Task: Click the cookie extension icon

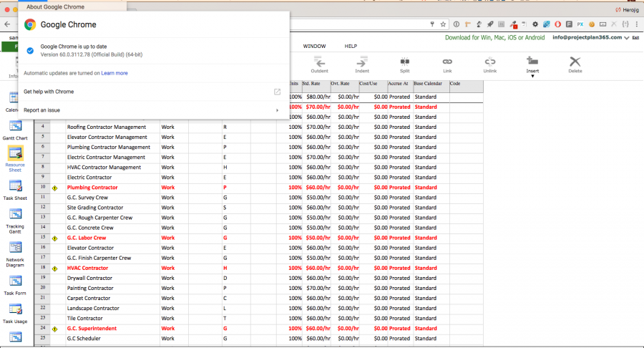Action: click(592, 24)
